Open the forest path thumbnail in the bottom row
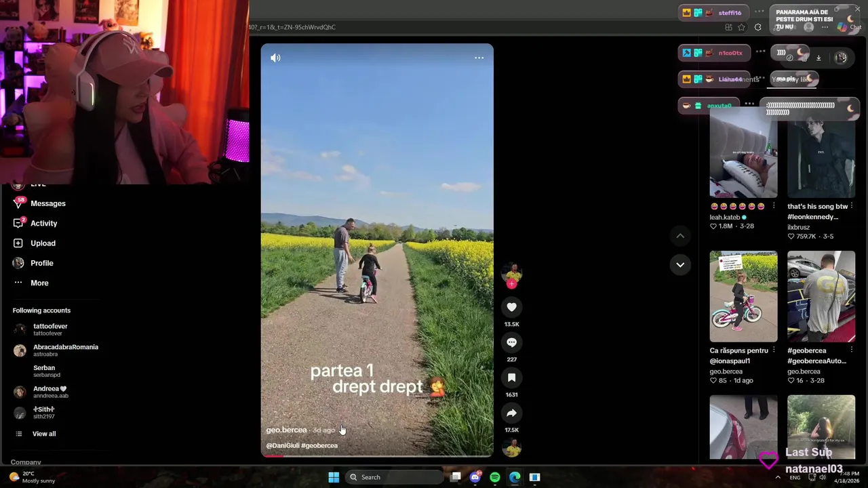The width and height of the screenshot is (868, 488). coord(821,427)
